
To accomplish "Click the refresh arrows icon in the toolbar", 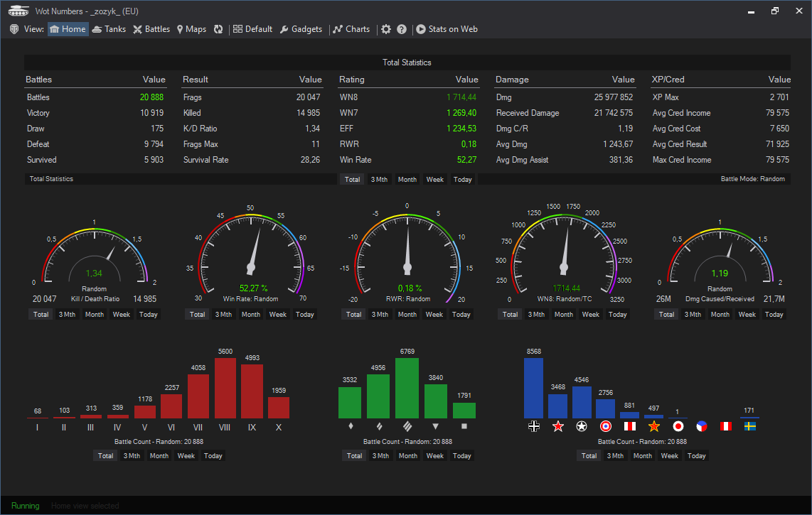I will point(218,30).
